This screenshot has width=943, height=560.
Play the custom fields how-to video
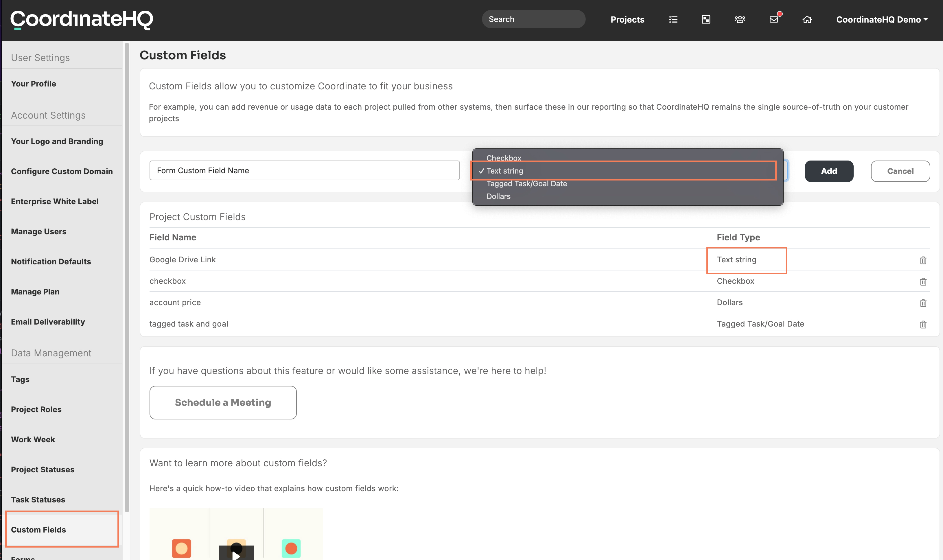[236, 553]
